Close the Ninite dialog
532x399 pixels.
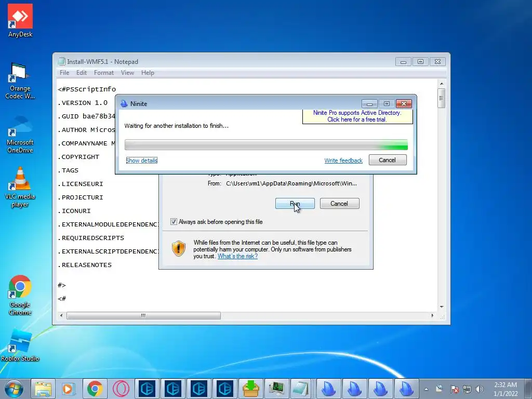tap(404, 103)
